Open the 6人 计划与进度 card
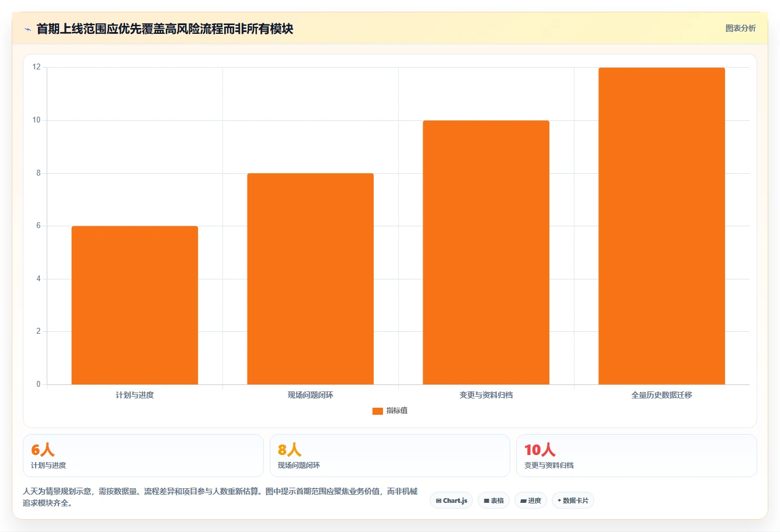The width and height of the screenshot is (780, 532). 143,456
